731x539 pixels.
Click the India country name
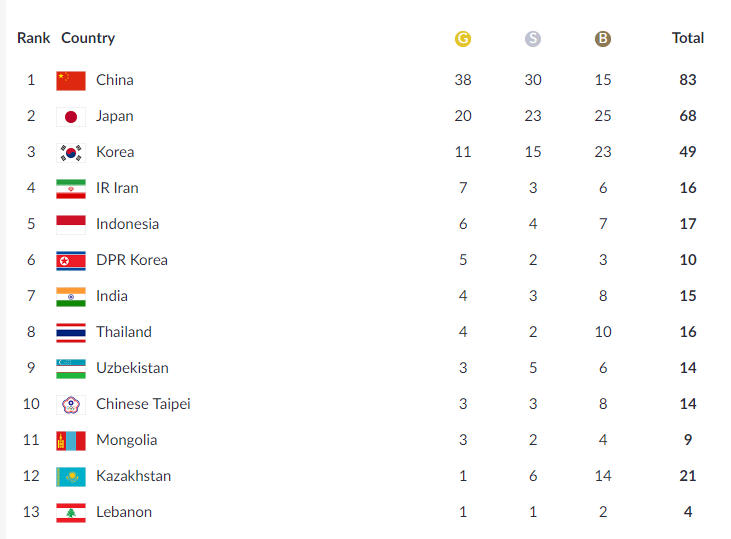[x=111, y=296]
